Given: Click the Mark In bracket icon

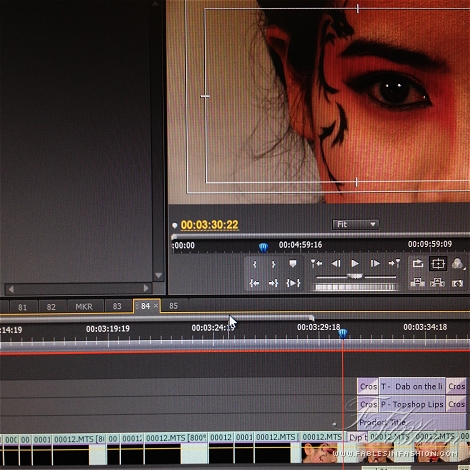Looking at the screenshot, I should point(254,264).
